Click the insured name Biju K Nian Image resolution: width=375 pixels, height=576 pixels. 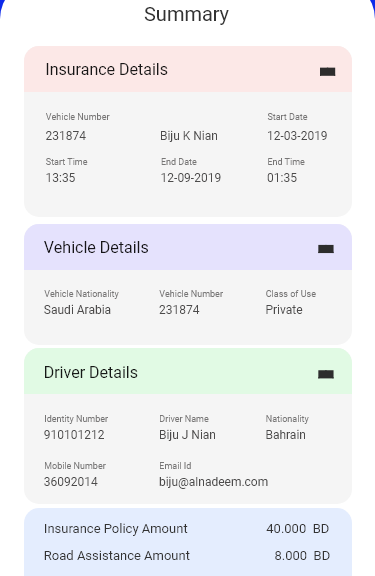(189, 136)
